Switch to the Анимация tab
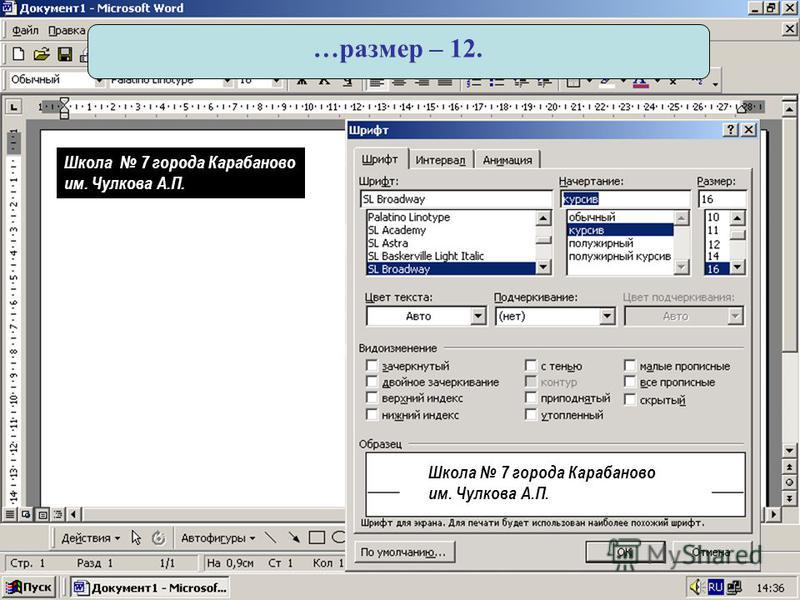Screen dimensions: 800x600 [507, 160]
